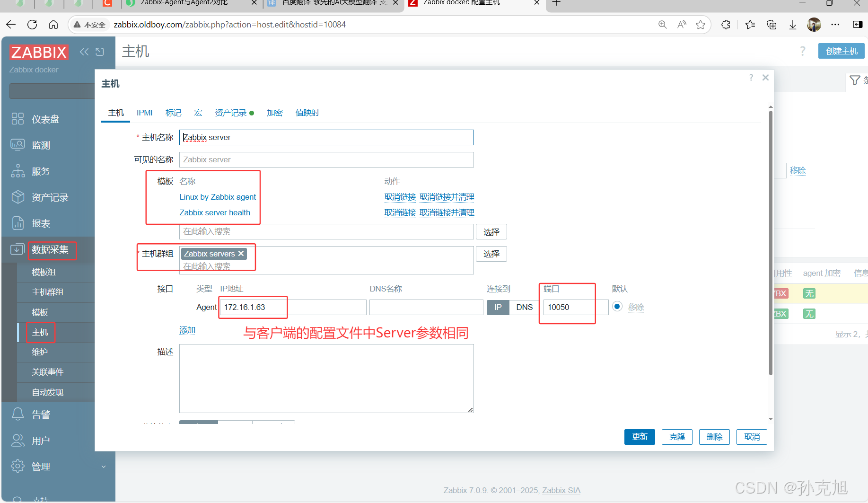Viewport: 868px width, 503px height.
Task: Open the favorites list icon
Action: click(x=750, y=25)
